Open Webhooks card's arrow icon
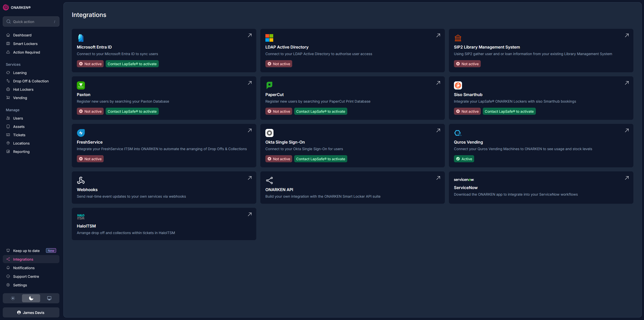Screen dimensions: 644x320 (x=250, y=178)
